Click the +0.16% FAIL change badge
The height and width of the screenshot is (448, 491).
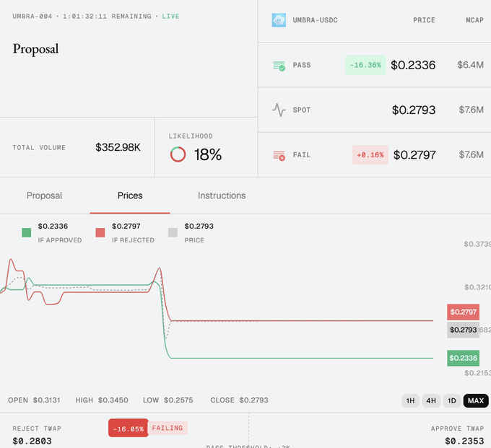click(370, 155)
